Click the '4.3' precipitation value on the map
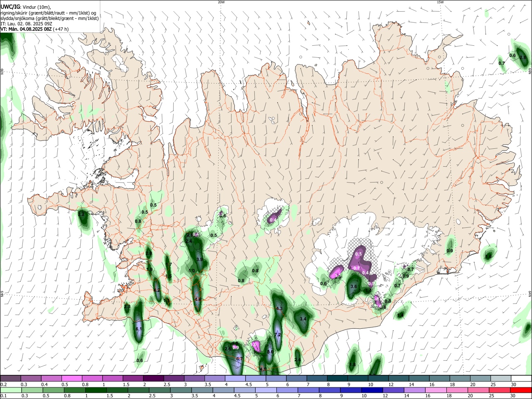 pyautogui.click(x=279, y=308)
